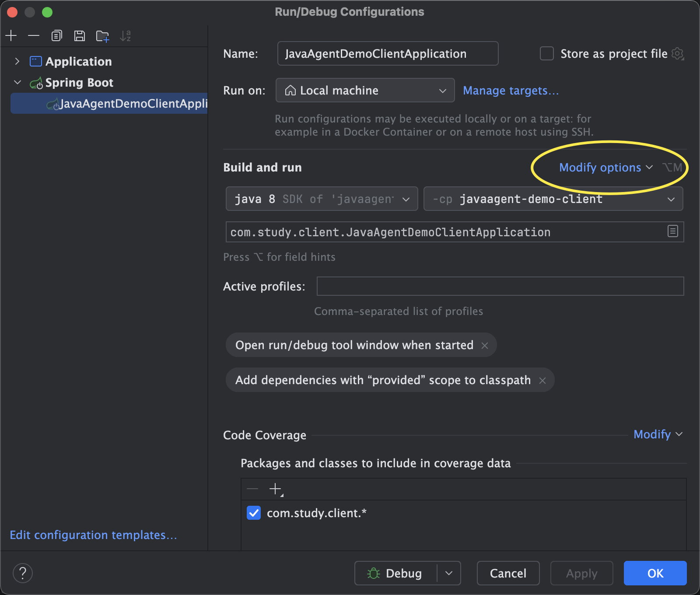Focus the main class field
This screenshot has width=700, height=595.
click(x=455, y=232)
